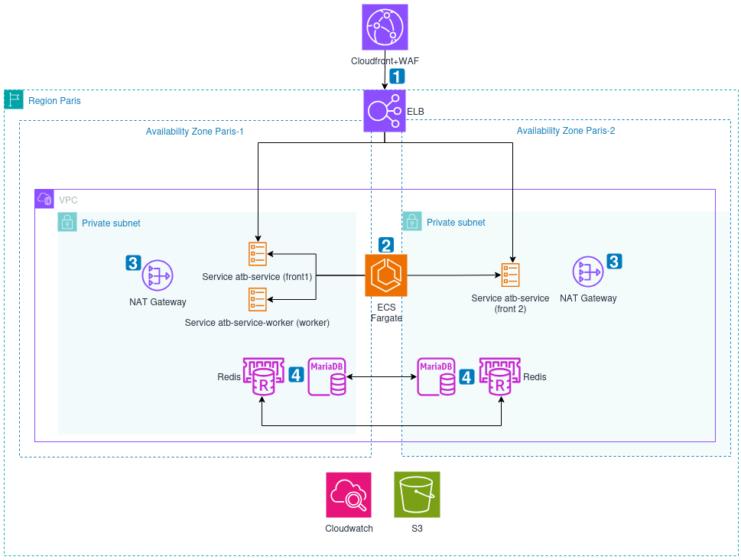
Task: Select the Cloudfront+WAF icon
Action: point(385,27)
